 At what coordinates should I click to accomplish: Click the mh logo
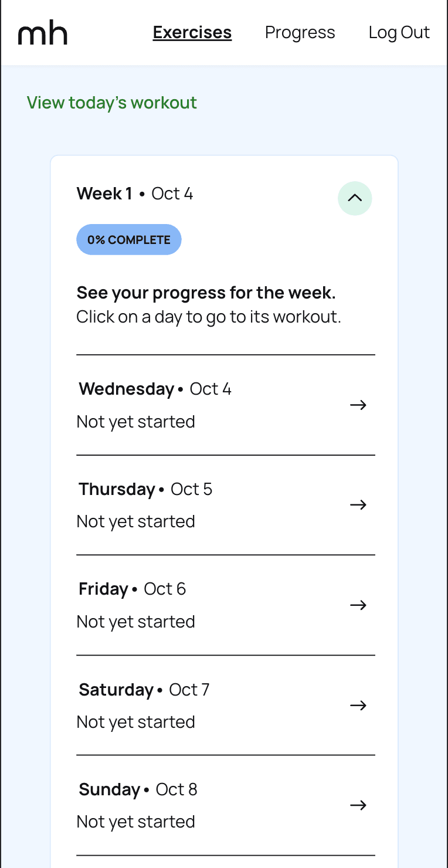point(43,33)
